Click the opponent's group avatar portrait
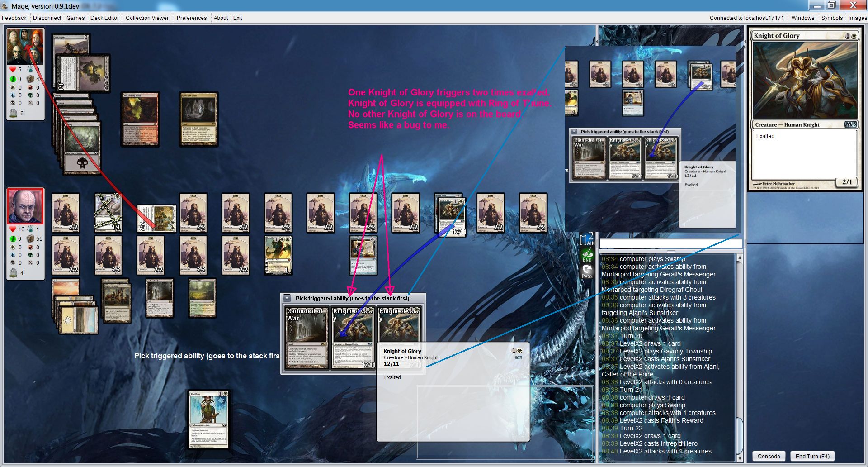Image resolution: width=868 pixels, height=467 pixels. (x=25, y=46)
